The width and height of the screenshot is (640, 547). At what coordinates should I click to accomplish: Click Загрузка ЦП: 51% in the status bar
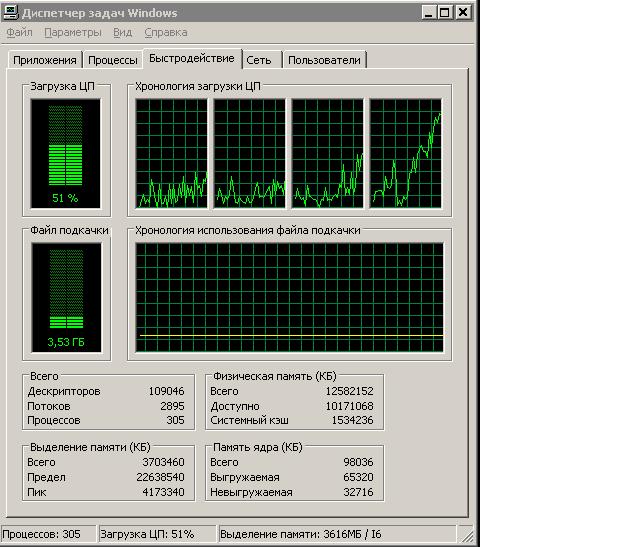click(x=154, y=534)
